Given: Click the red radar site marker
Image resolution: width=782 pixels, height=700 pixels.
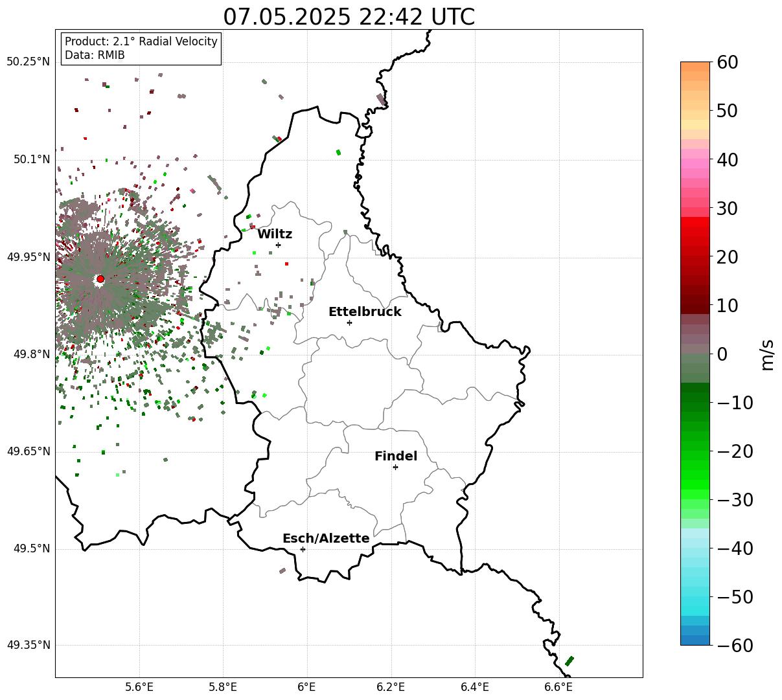Looking at the screenshot, I should click(100, 279).
